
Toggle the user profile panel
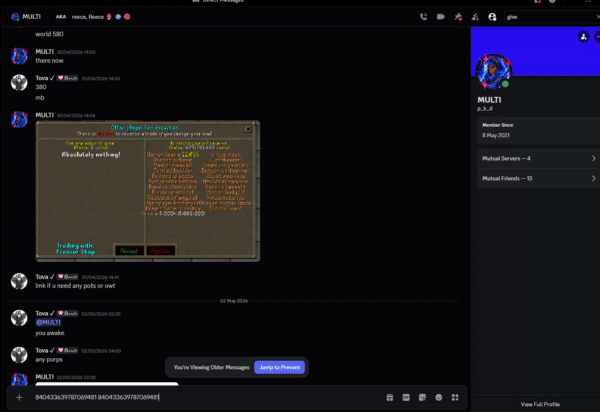coord(492,17)
